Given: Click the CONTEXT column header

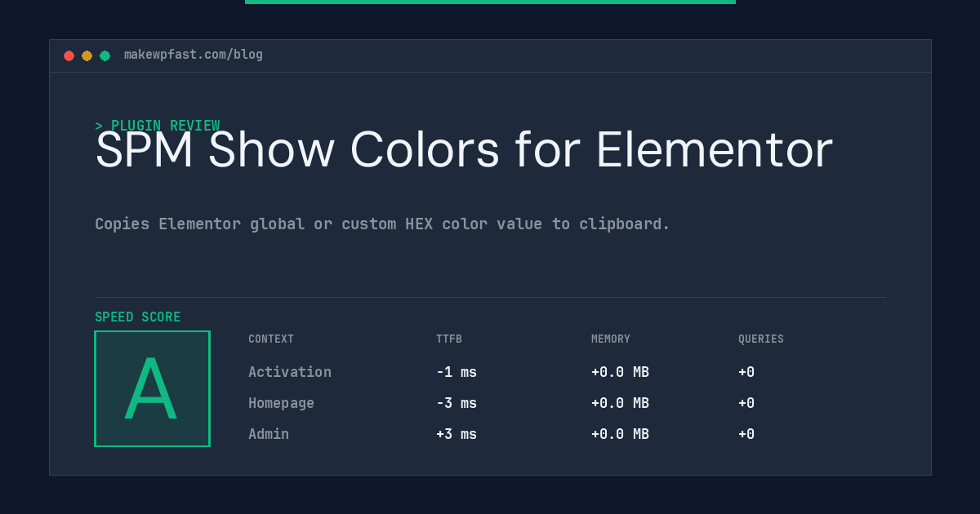Looking at the screenshot, I should click(x=271, y=339).
